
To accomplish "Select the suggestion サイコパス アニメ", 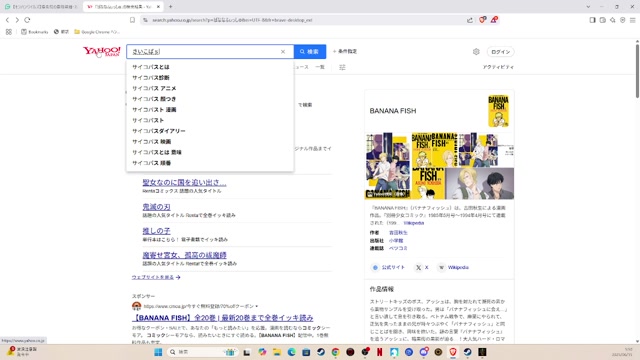I will (x=210, y=88).
